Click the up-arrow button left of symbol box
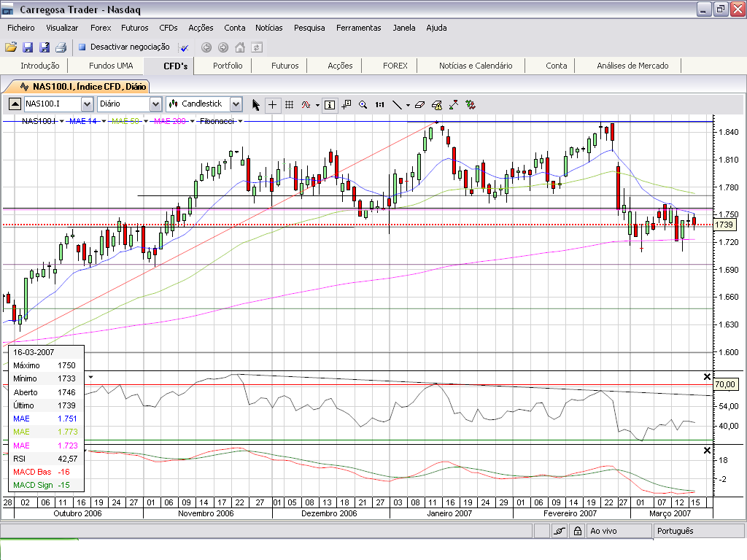Image resolution: width=747 pixels, height=560 pixels. click(x=15, y=104)
